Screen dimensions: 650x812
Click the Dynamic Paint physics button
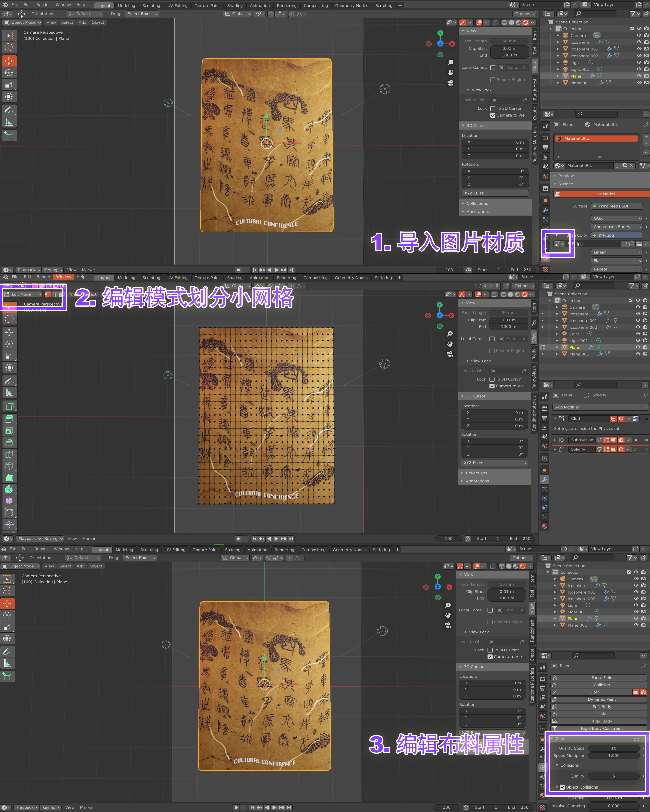(601, 699)
